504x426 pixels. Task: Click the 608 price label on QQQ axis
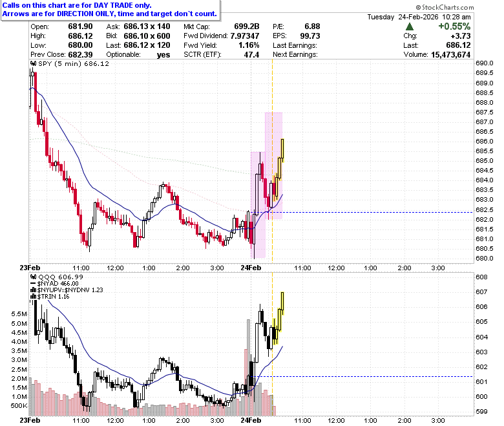(x=481, y=277)
